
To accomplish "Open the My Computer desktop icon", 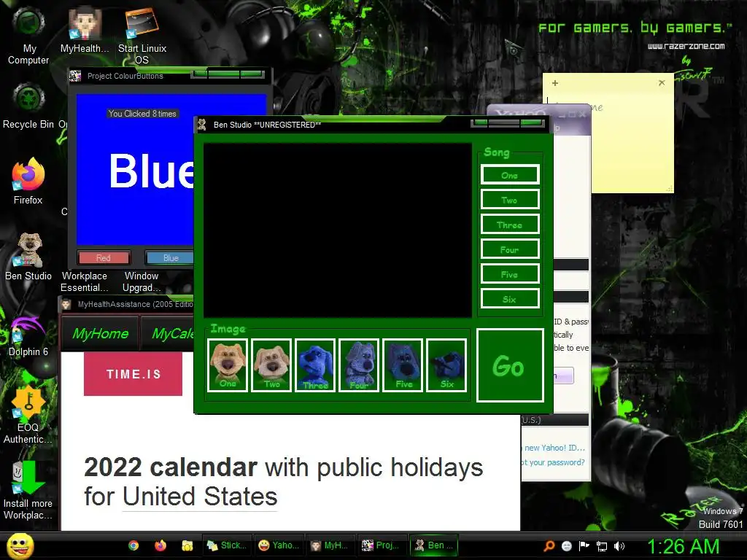I will point(28,36).
